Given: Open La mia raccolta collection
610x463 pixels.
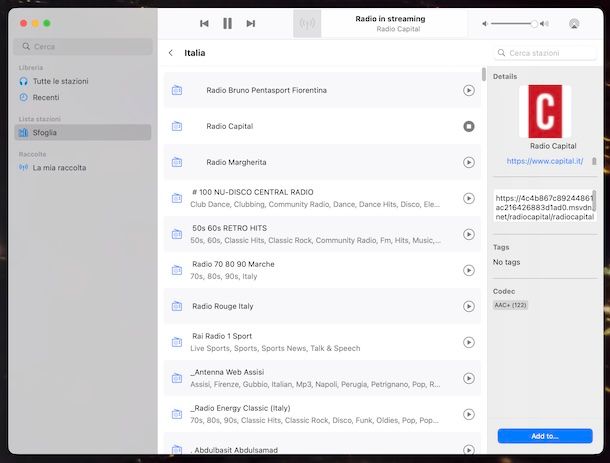Looking at the screenshot, I should pyautogui.click(x=59, y=168).
